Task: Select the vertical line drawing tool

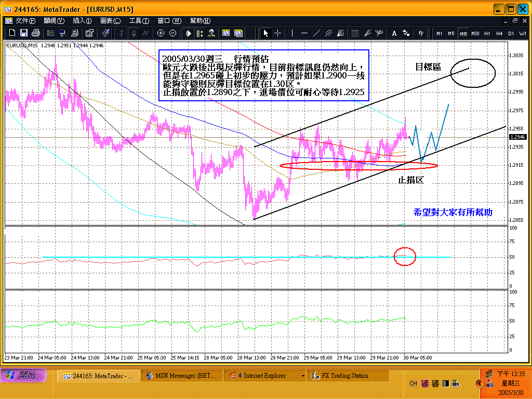Action: pyautogui.click(x=292, y=33)
